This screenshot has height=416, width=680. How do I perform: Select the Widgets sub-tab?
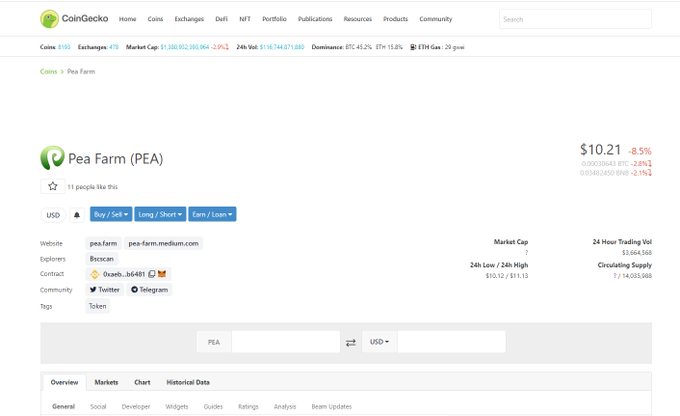[x=177, y=407]
